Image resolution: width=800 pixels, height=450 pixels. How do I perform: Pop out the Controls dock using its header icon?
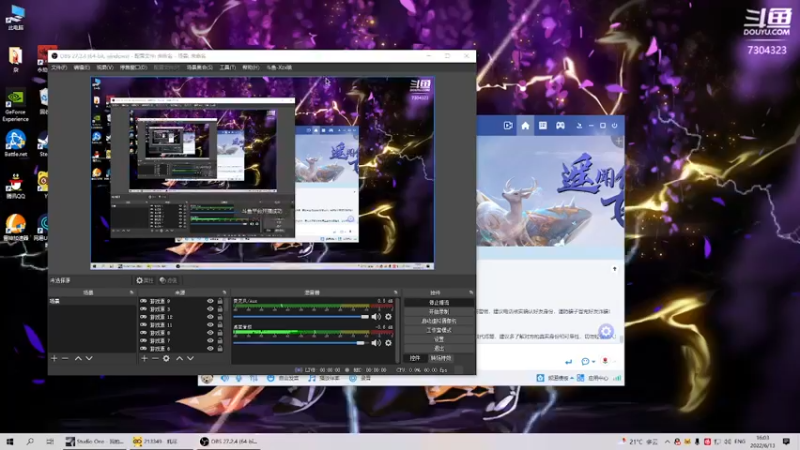pyautogui.click(x=471, y=292)
